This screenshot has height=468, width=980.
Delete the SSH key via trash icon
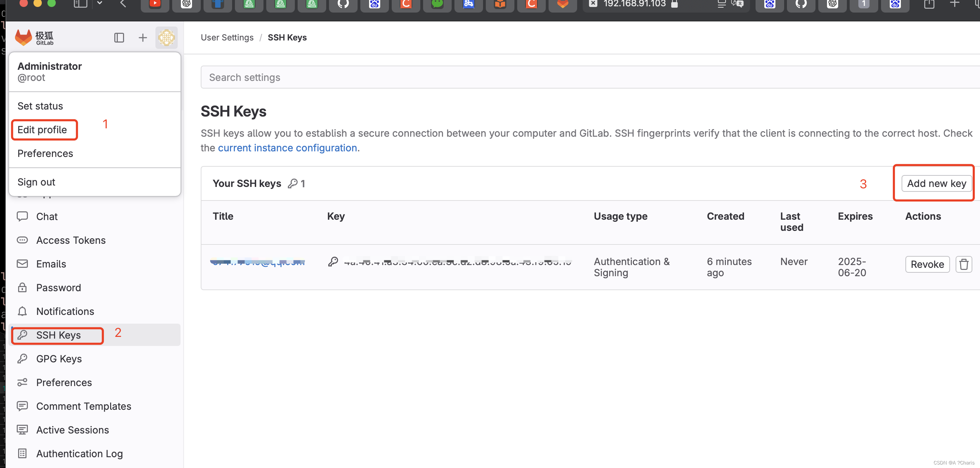pyautogui.click(x=964, y=264)
